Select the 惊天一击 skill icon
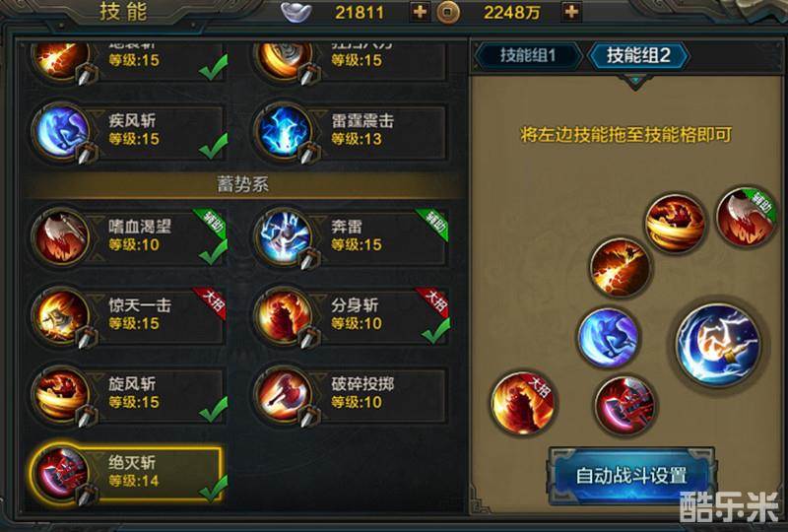The height and width of the screenshot is (532, 788). tap(61, 317)
